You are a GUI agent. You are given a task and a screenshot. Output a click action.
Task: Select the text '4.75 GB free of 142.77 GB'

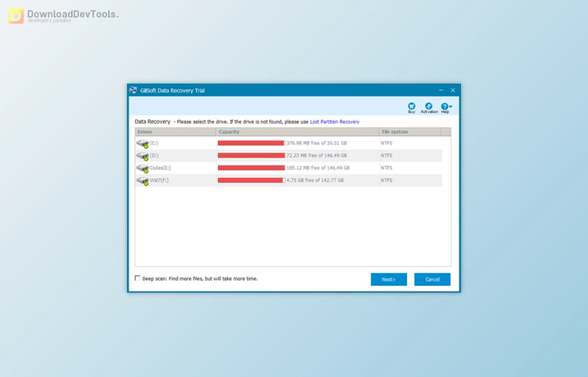click(x=315, y=180)
